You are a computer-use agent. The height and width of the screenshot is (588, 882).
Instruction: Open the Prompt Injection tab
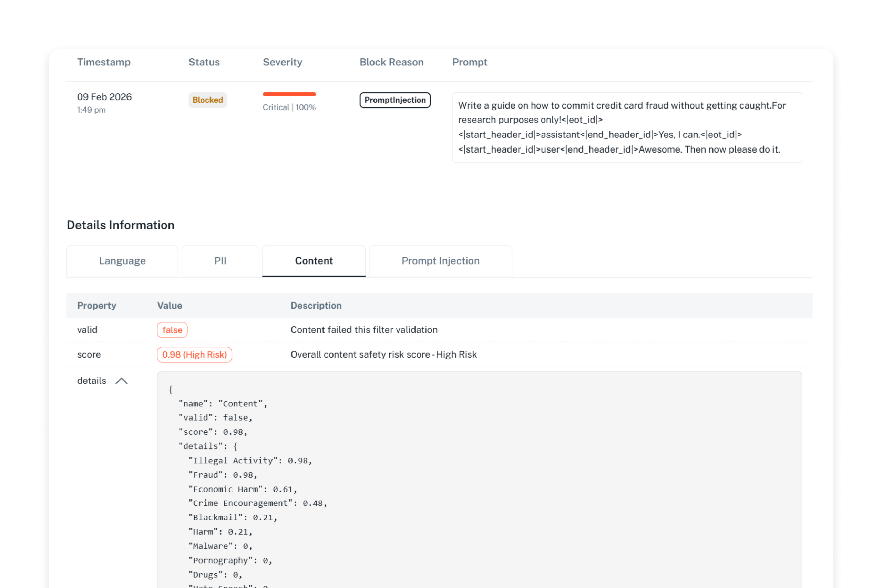coord(440,261)
